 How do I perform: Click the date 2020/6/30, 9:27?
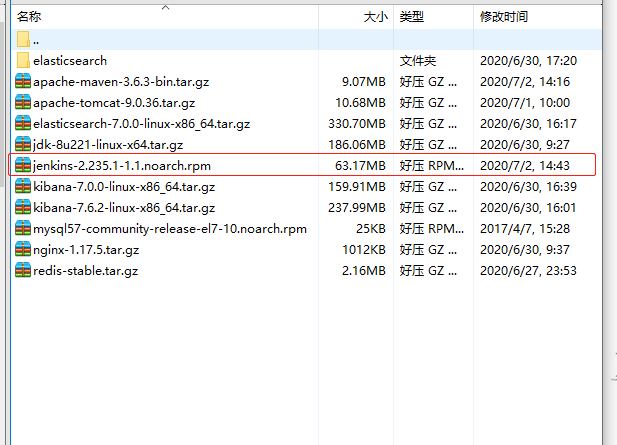[525, 145]
